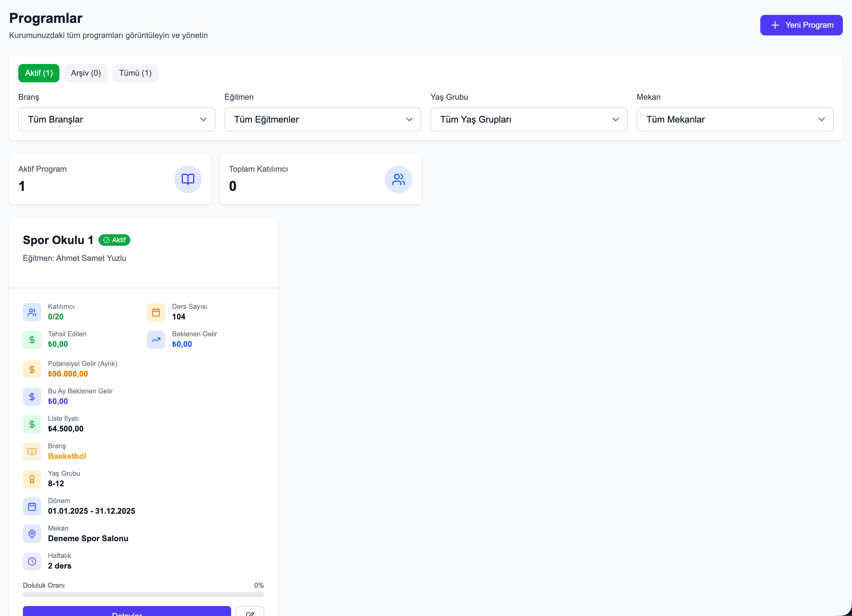The image size is (852, 616).
Task: Click the Detaylar button
Action: [x=127, y=612]
